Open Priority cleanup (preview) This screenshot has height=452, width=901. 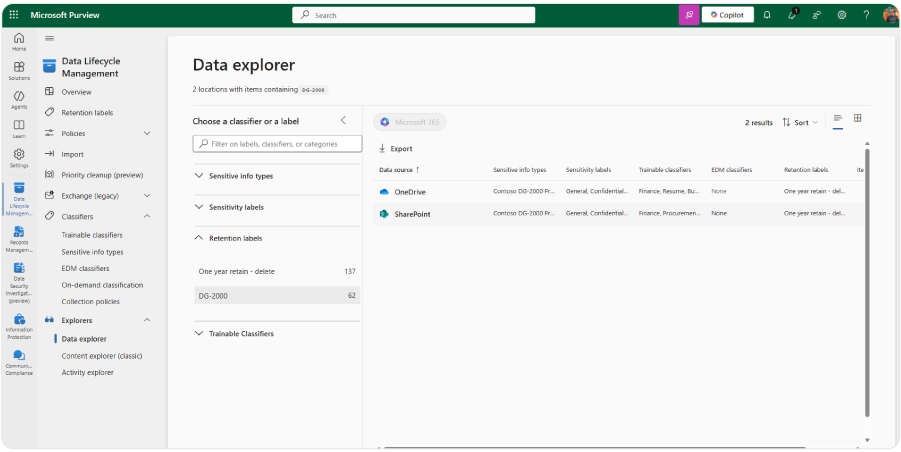102,175
